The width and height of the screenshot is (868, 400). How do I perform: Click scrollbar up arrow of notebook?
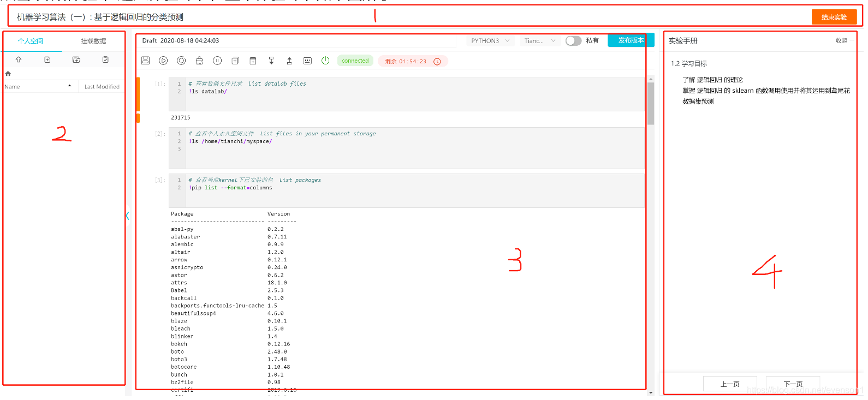[x=650, y=79]
